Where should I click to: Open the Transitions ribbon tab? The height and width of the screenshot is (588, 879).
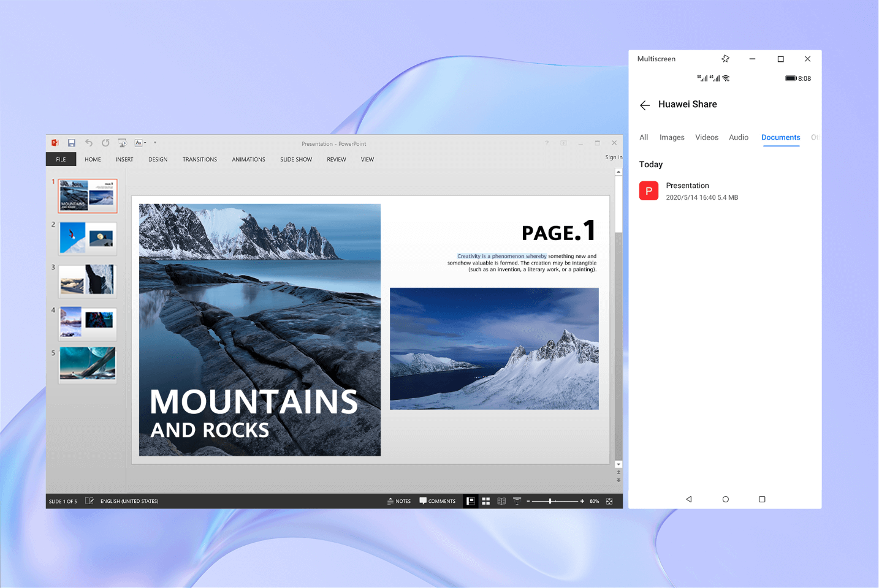[200, 159]
